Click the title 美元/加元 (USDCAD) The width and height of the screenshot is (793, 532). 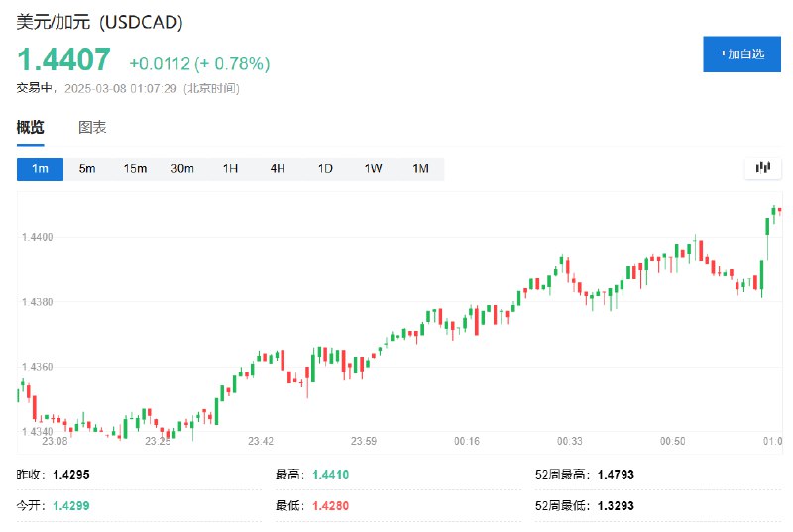click(100, 22)
